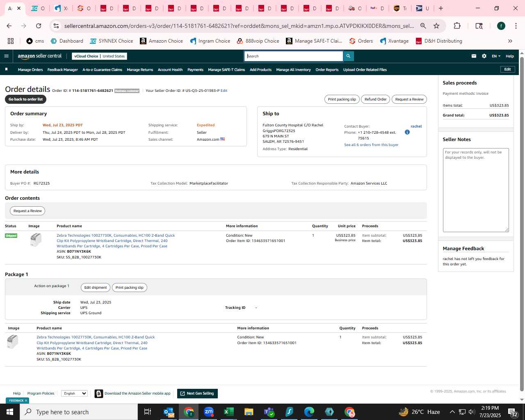Click Edit shipment button
The height and width of the screenshot is (420, 525).
point(96,288)
